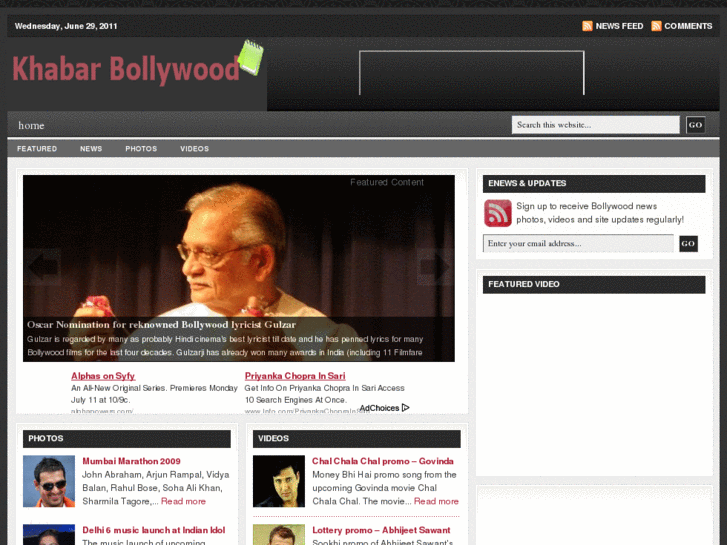Screen dimensions: 727x545
Task: Click the email address input field
Action: [x=578, y=244]
